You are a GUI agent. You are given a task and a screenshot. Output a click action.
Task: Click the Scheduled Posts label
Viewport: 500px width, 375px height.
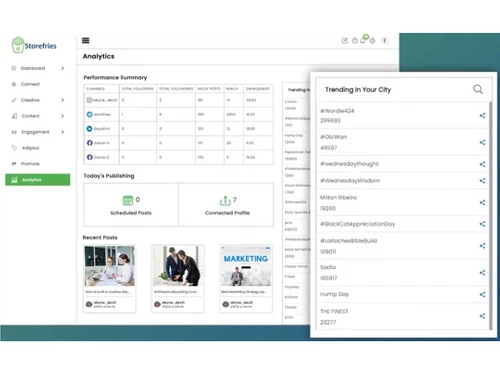click(x=131, y=213)
